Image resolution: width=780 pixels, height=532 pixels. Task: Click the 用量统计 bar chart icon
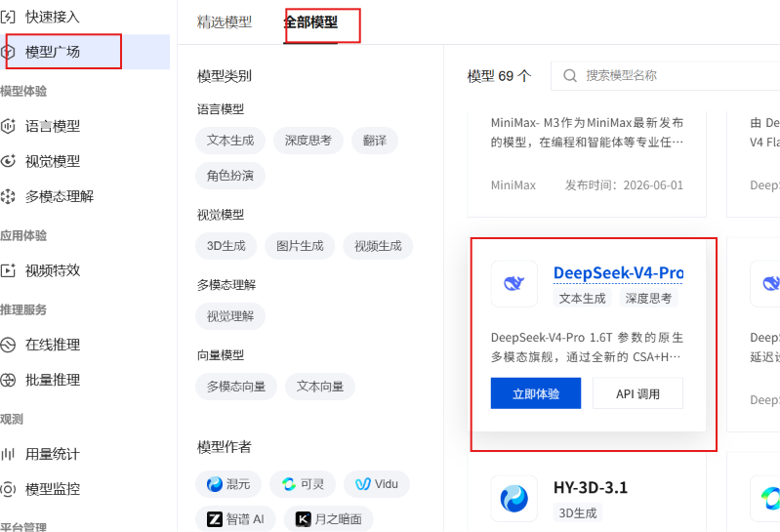point(8,454)
